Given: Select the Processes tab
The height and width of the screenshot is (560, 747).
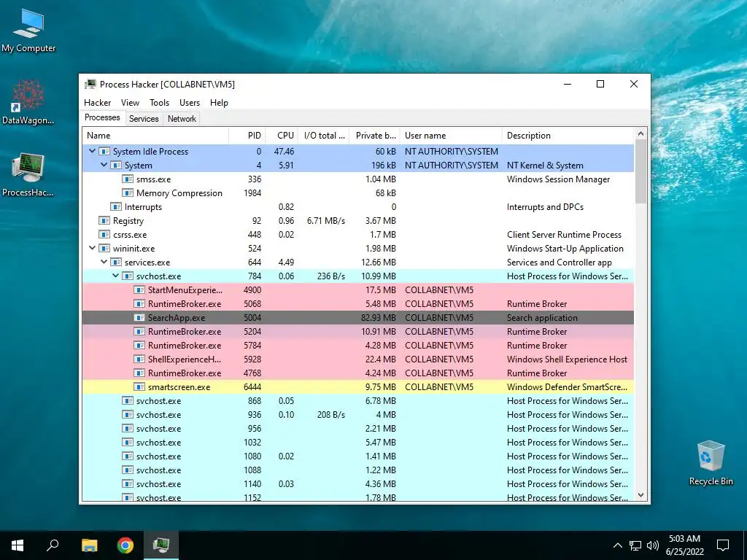Looking at the screenshot, I should [x=102, y=117].
